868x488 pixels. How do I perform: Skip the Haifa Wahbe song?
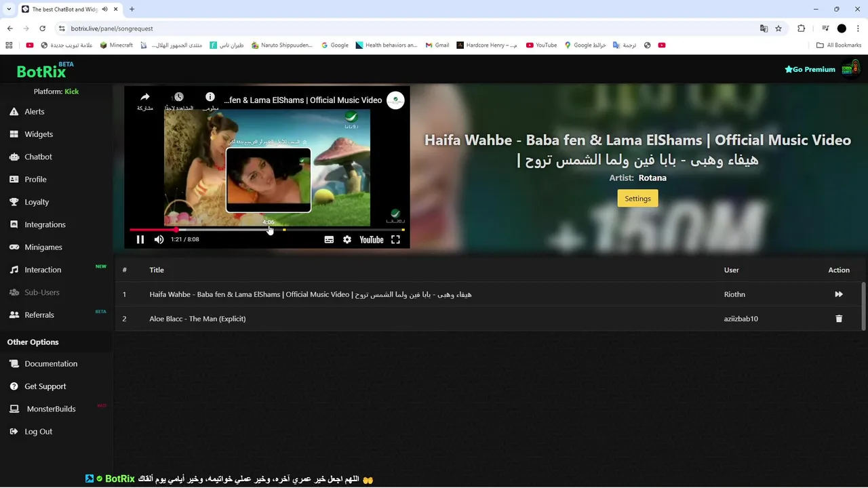(839, 294)
